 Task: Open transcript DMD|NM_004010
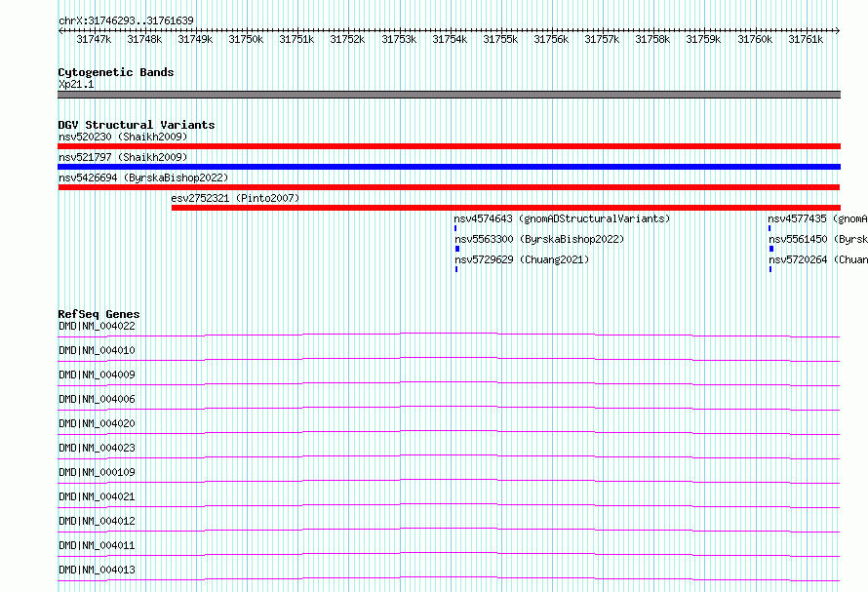97,350
